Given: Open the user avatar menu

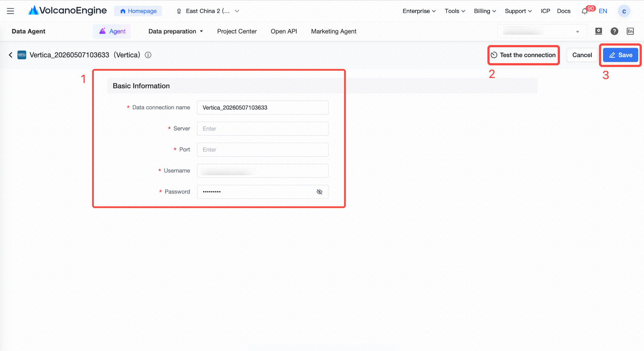Looking at the screenshot, I should (624, 11).
